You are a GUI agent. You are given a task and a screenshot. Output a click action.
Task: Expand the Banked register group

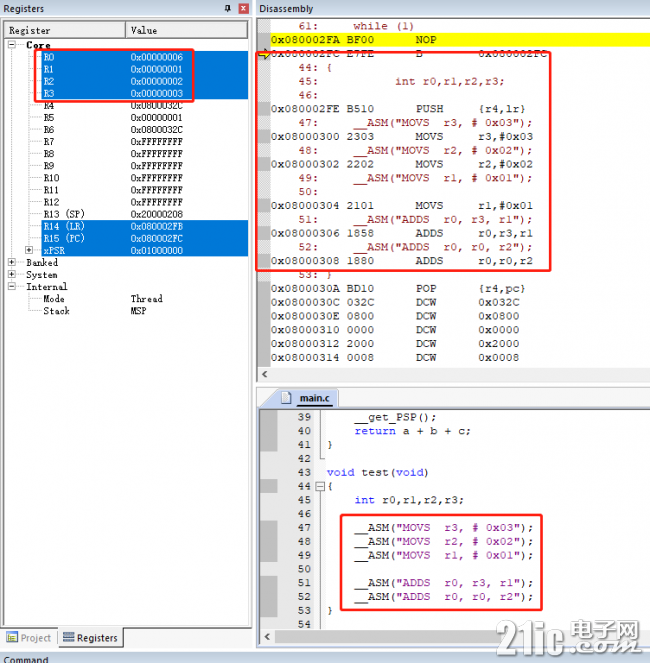[x=12, y=262]
